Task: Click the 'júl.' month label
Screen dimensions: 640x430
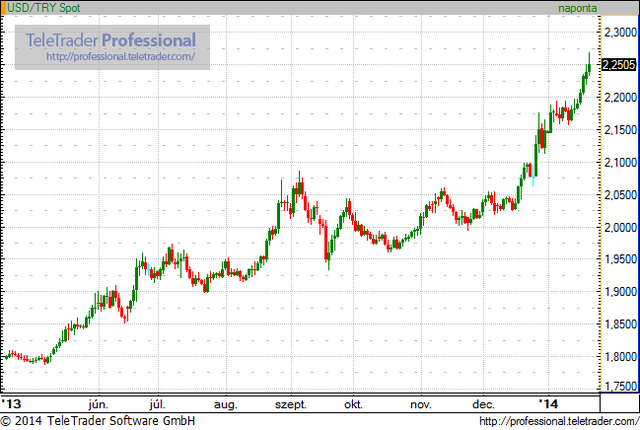Action: point(158,404)
